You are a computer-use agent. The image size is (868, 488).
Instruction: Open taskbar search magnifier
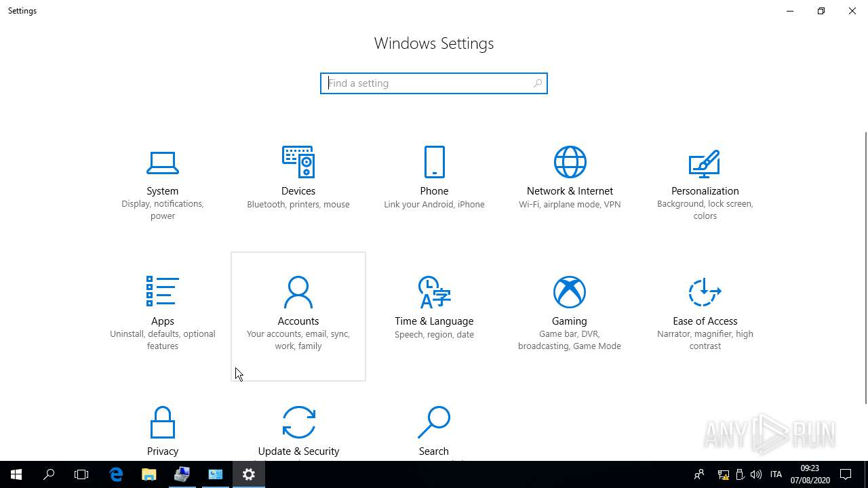click(x=49, y=474)
